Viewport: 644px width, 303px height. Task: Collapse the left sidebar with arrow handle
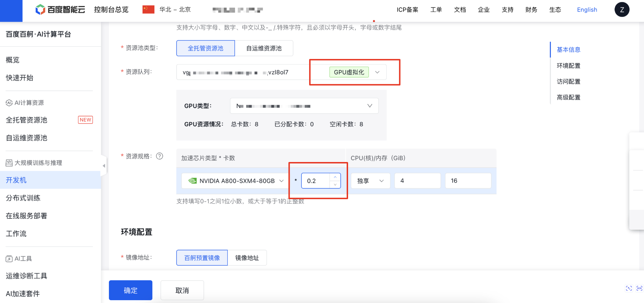click(x=104, y=166)
